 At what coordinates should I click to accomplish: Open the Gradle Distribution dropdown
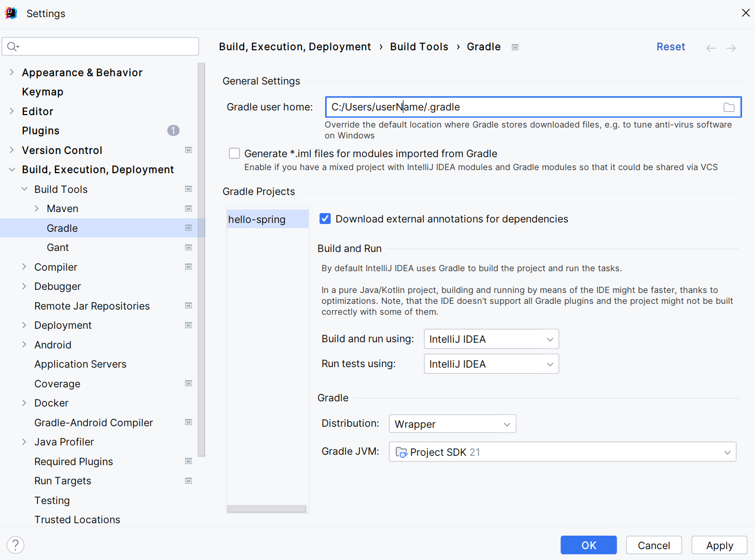pyautogui.click(x=452, y=424)
